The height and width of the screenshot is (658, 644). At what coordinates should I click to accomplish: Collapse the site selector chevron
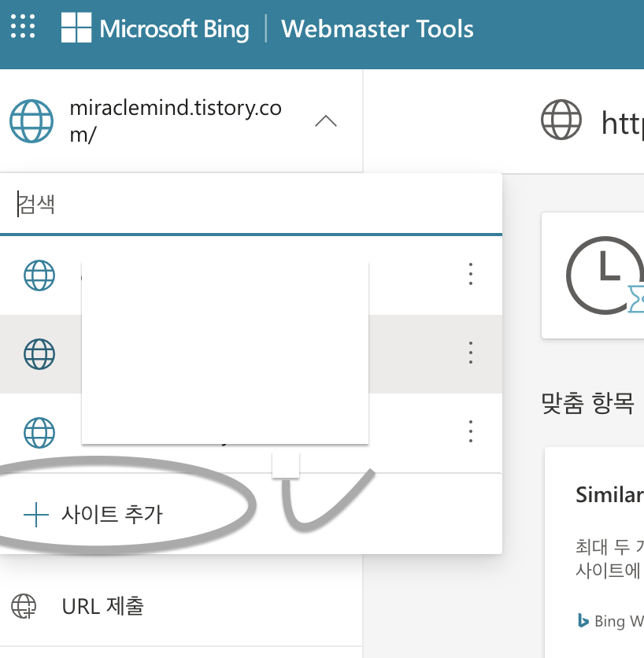326,121
